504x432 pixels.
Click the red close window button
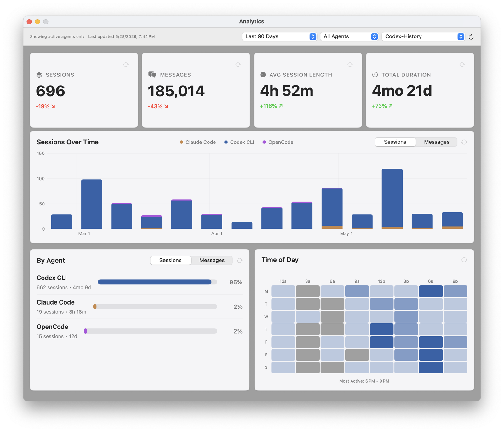[29, 22]
